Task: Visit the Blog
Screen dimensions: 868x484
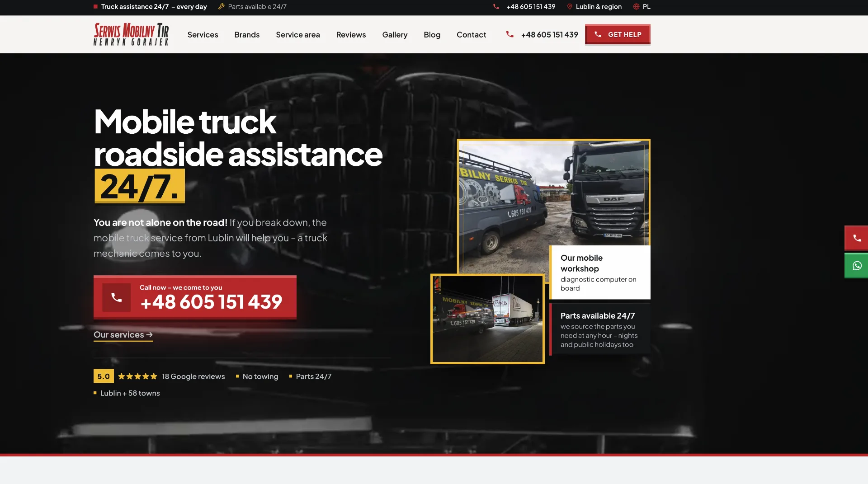Action: (432, 35)
